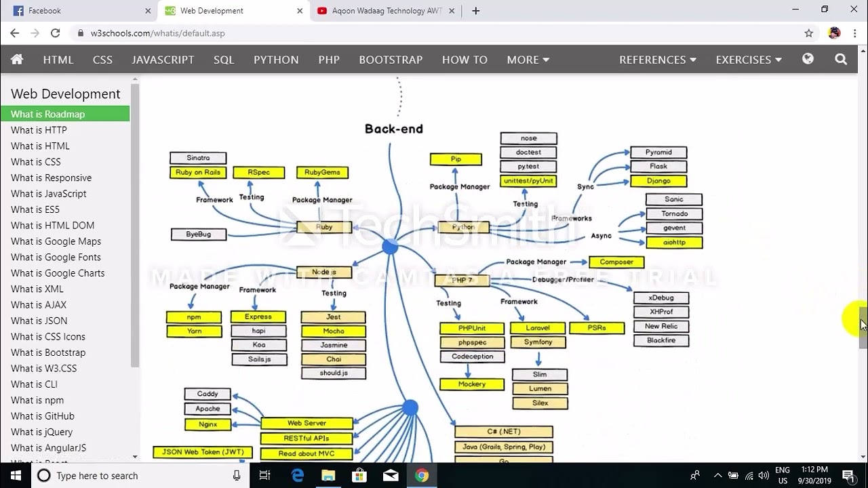
Task: Open the PYTHON tutorial in top navigation
Action: tap(276, 60)
